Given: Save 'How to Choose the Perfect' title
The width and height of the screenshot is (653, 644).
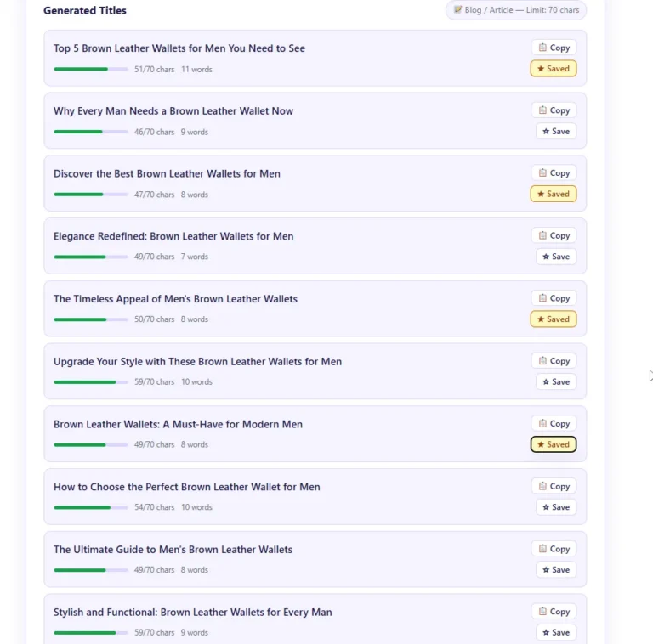Looking at the screenshot, I should [x=556, y=507].
